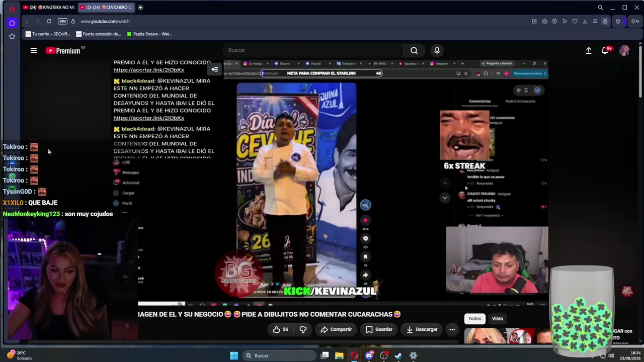Select the Todos filter chip
The height and width of the screenshot is (362, 644).
pyautogui.click(x=475, y=318)
